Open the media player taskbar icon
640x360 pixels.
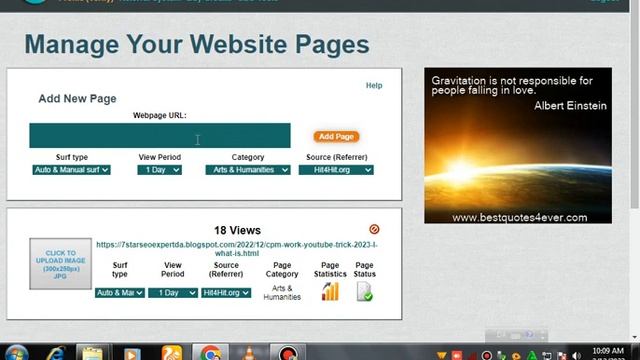pyautogui.click(x=131, y=353)
